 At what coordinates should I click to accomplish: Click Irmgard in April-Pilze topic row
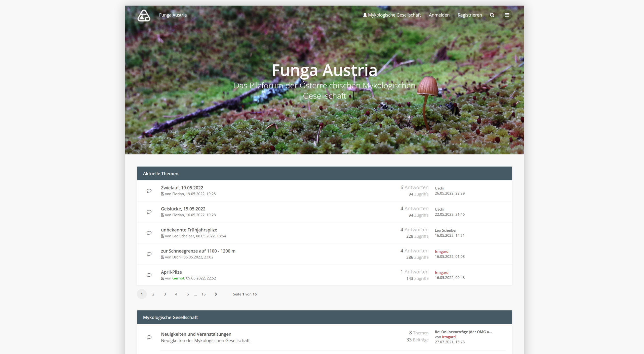tap(441, 273)
